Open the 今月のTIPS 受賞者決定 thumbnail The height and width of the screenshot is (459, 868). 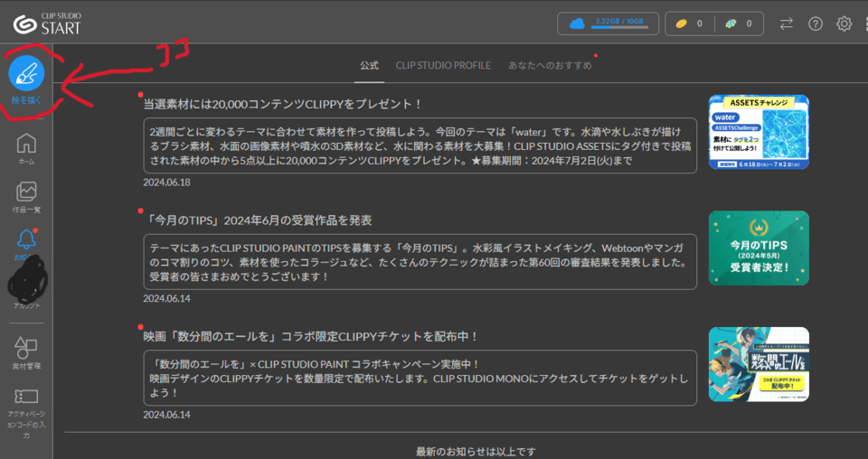(759, 248)
